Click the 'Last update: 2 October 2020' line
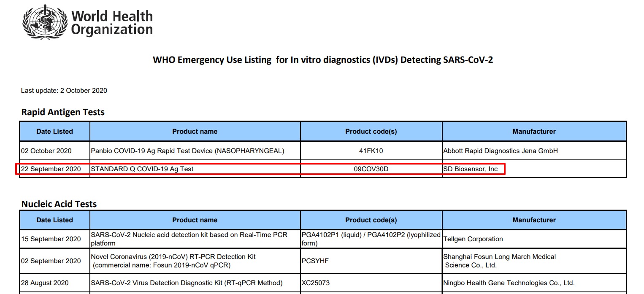Image resolution: width=644 pixels, height=294 pixels. (64, 91)
